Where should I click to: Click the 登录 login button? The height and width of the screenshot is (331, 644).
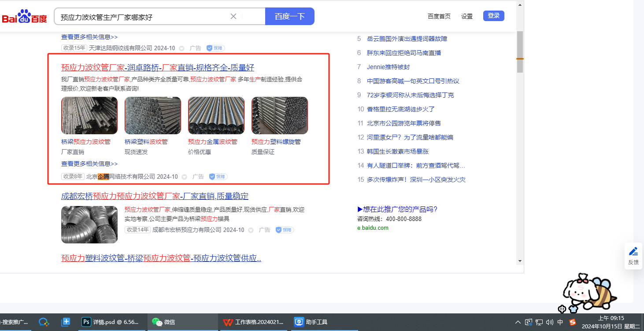coord(493,16)
